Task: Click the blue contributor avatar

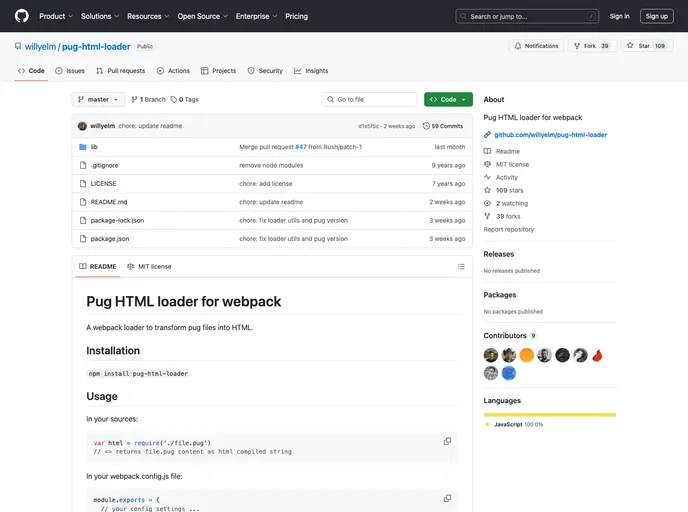Action: 509,373
